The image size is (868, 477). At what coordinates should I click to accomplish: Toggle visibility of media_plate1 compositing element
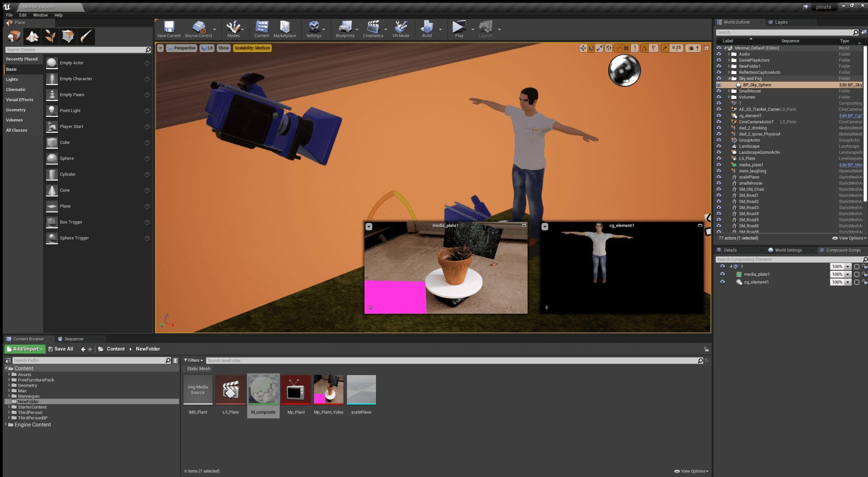click(x=723, y=274)
